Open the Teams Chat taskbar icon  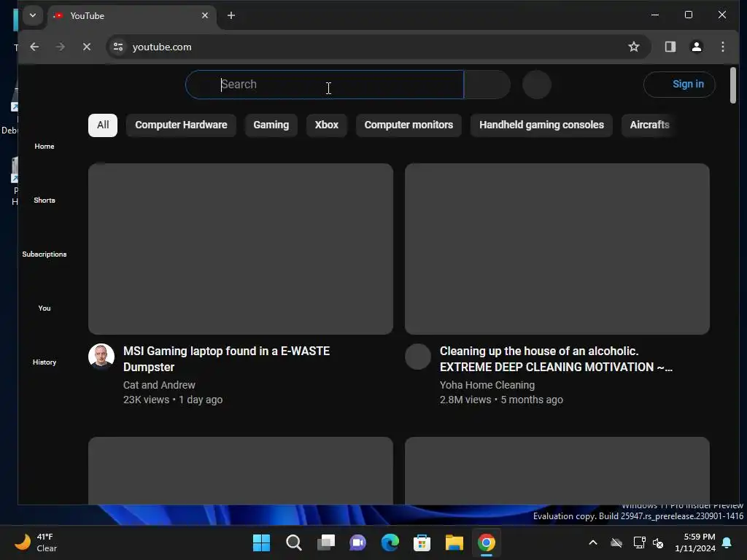click(357, 542)
